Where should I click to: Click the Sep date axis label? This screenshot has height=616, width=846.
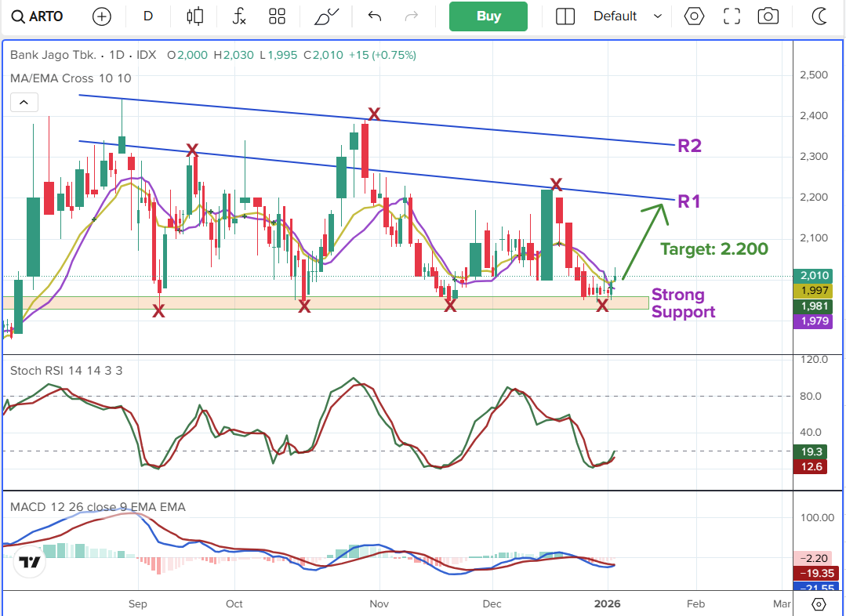coord(137,603)
